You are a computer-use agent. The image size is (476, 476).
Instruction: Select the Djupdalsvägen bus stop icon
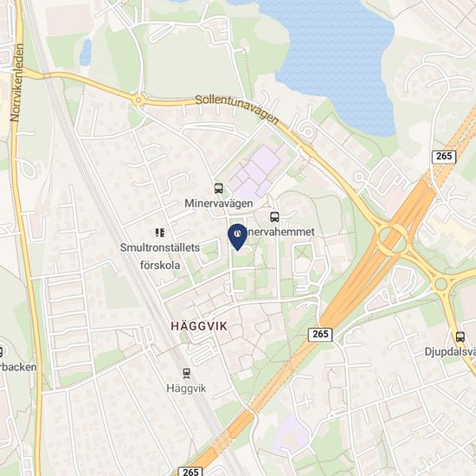(x=460, y=337)
